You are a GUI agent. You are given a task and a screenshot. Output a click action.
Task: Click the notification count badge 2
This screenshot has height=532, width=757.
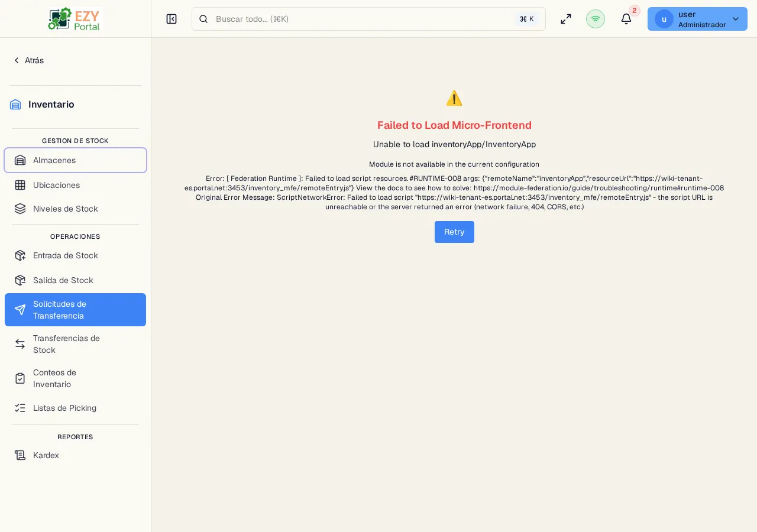[635, 11]
